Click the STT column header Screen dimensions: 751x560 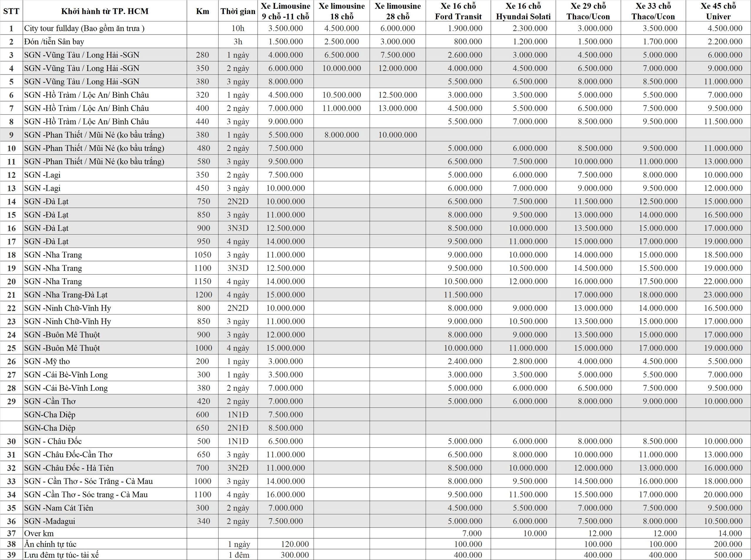click(11, 11)
